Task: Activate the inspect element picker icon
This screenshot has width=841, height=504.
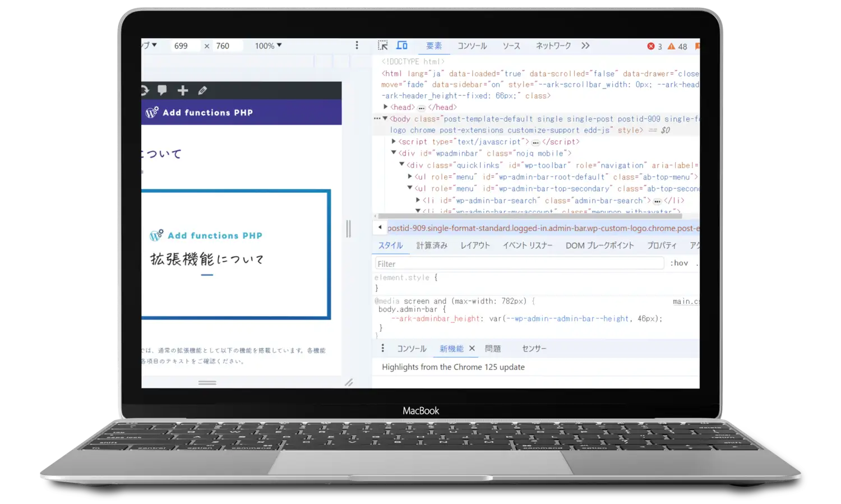Action: click(383, 45)
